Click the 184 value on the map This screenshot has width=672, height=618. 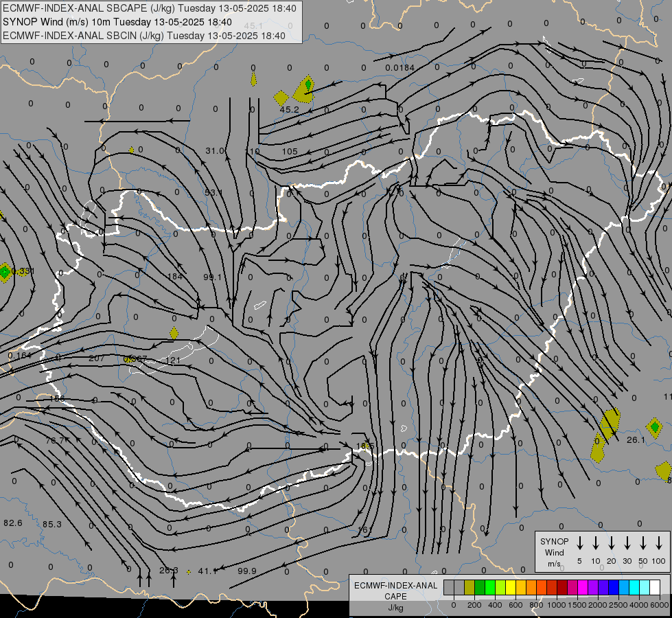[x=174, y=276]
